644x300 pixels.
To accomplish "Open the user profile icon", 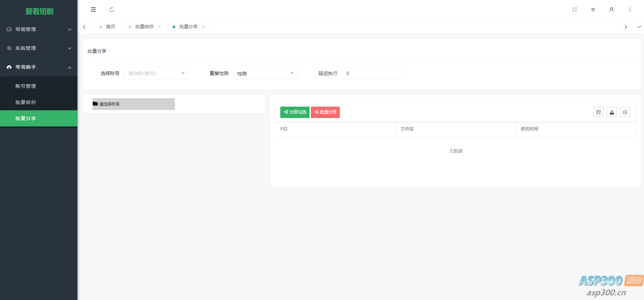I will [x=611, y=10].
